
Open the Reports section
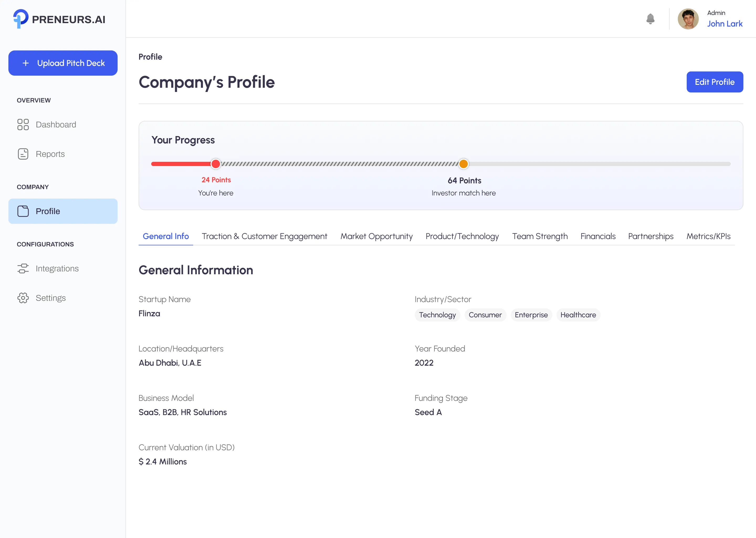point(50,154)
